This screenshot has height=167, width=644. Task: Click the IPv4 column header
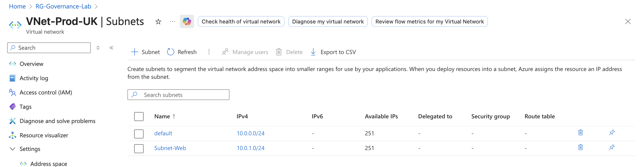tap(242, 116)
